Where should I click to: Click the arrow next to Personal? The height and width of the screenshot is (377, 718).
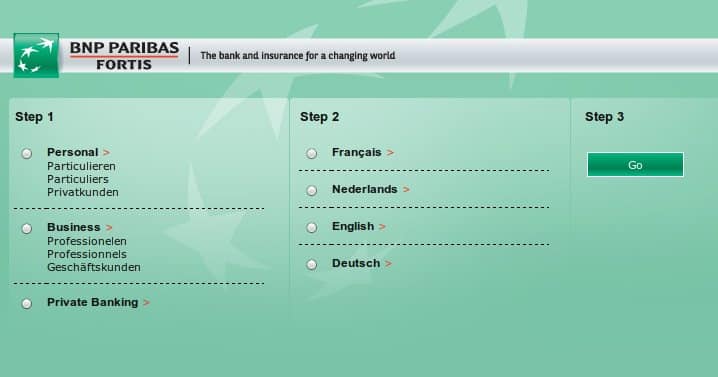point(106,153)
